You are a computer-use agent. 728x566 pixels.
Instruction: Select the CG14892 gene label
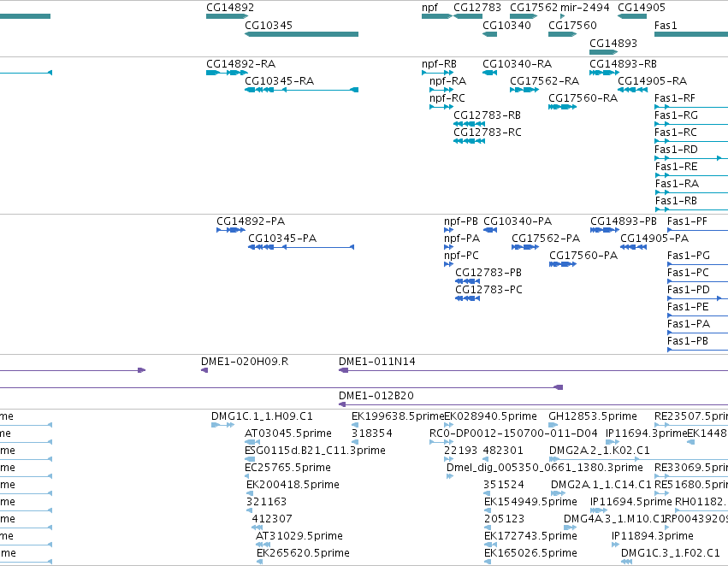tap(230, 8)
